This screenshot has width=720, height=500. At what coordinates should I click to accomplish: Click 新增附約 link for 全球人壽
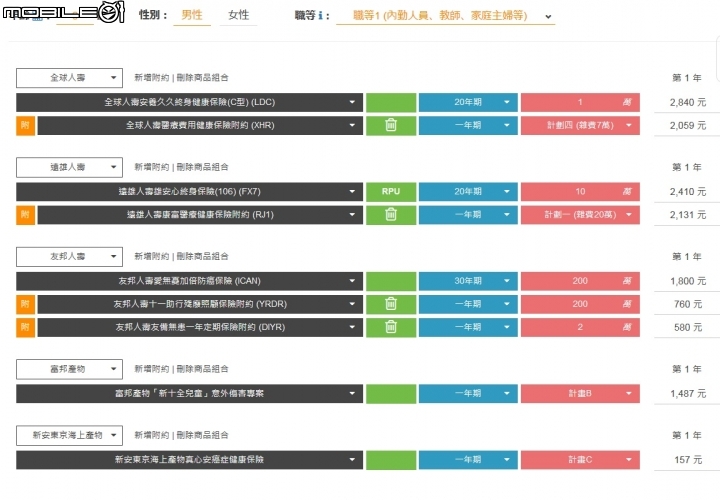click(152, 78)
